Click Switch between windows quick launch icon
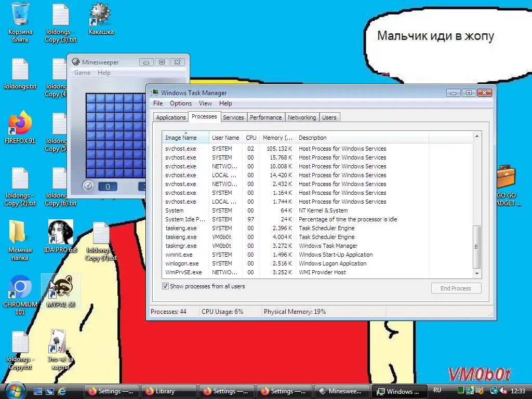The image size is (532, 399). [x=49, y=391]
